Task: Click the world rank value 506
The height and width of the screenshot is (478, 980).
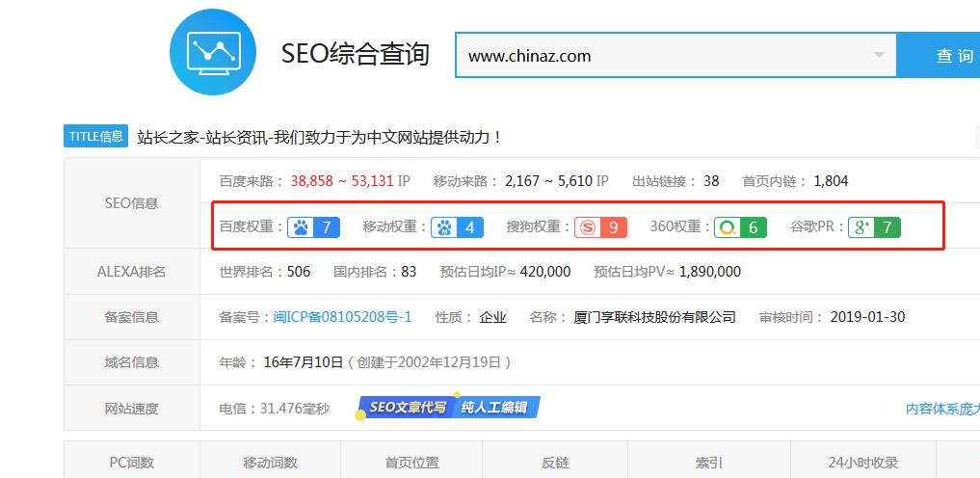Action: [x=299, y=271]
